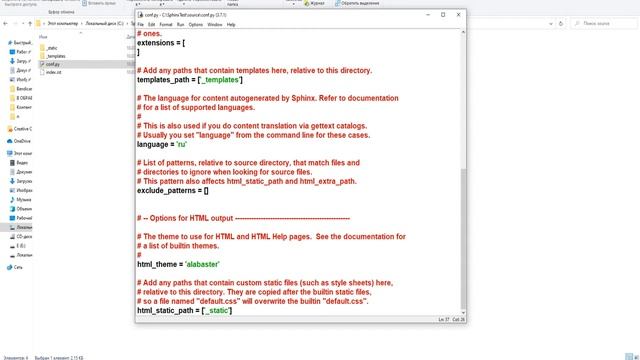Select the _templates folder in Explorer
Image resolution: width=640 pixels, height=360 pixels.
56,56
